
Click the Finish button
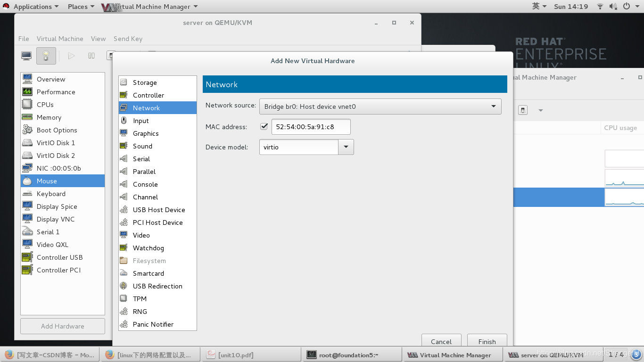click(487, 341)
